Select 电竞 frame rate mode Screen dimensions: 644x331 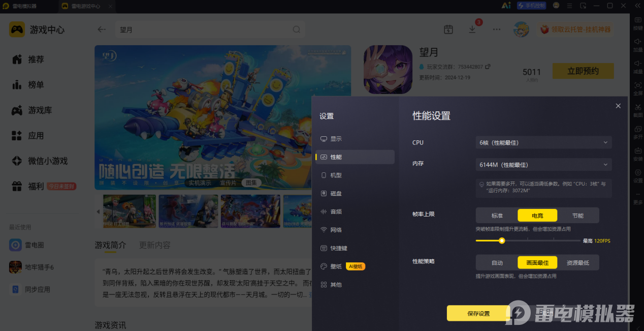pyautogui.click(x=537, y=215)
